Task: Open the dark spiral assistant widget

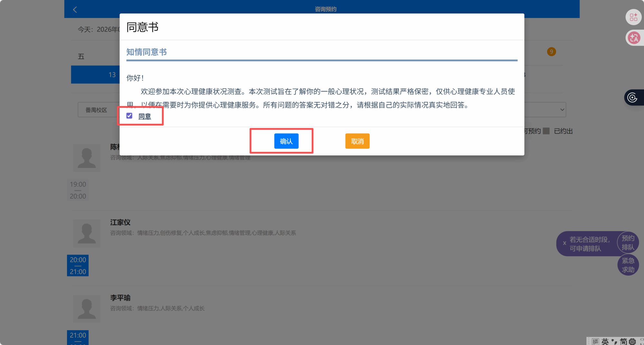Action: [632, 98]
